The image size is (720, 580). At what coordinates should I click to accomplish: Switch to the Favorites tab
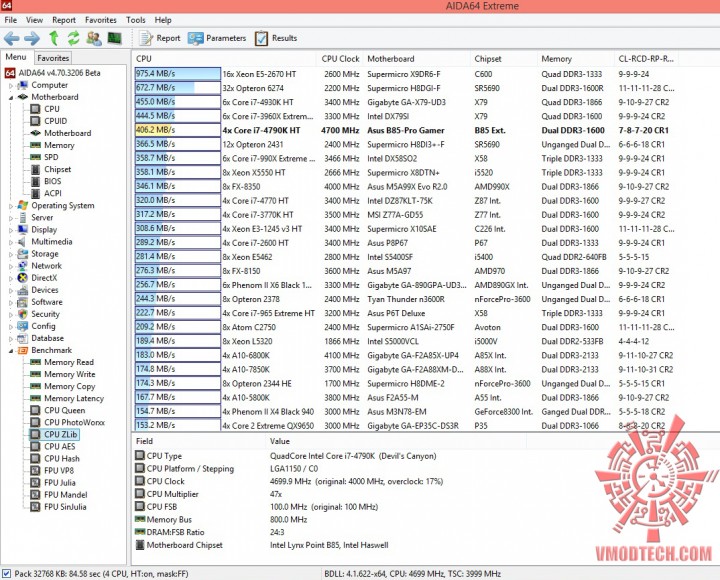53,58
